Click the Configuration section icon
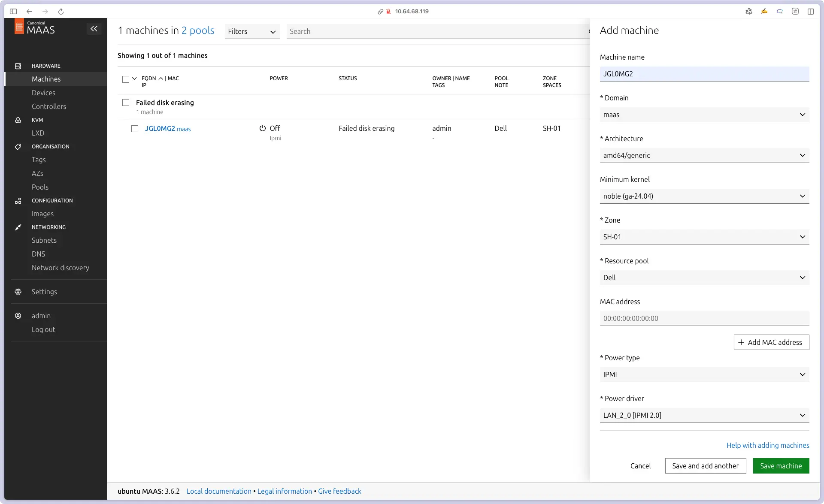 pos(18,201)
